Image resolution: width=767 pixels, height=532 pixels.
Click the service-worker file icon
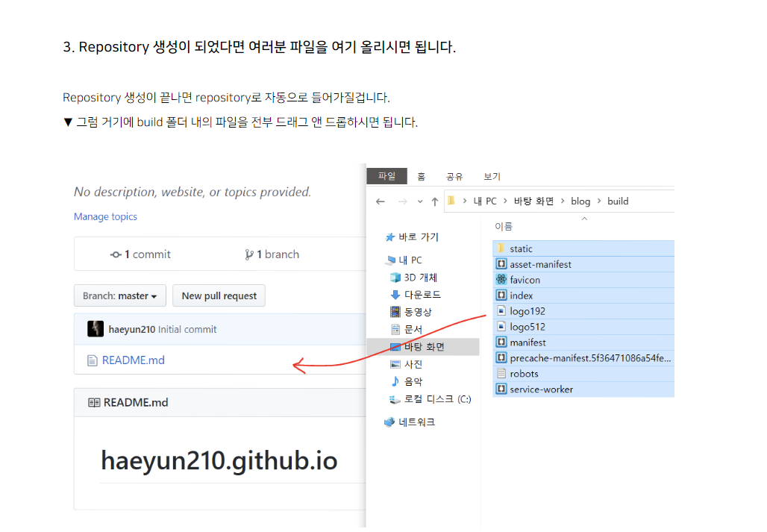pos(501,389)
